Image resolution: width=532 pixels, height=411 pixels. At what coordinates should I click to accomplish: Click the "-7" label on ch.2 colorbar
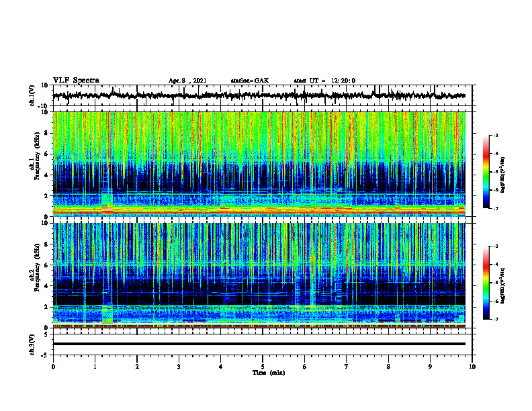tap(496, 320)
